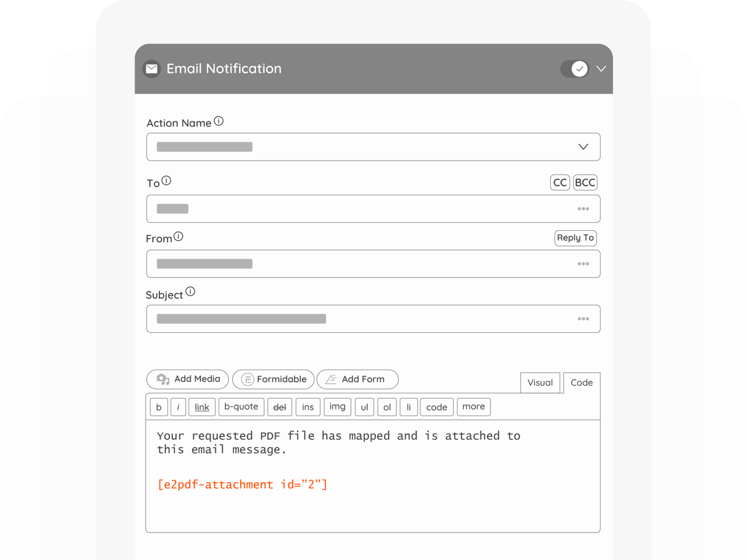The image size is (747, 560).
Task: Click the Add Media button
Action: click(x=188, y=379)
